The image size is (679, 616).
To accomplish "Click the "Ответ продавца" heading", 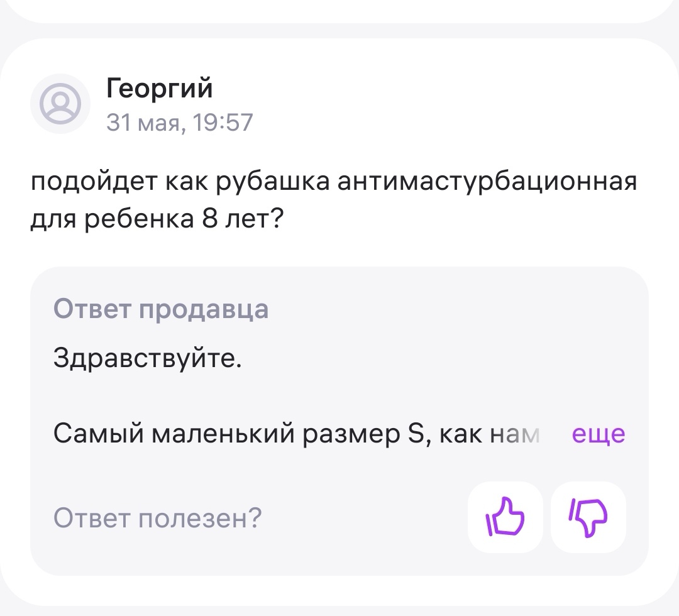I will pos(161,309).
